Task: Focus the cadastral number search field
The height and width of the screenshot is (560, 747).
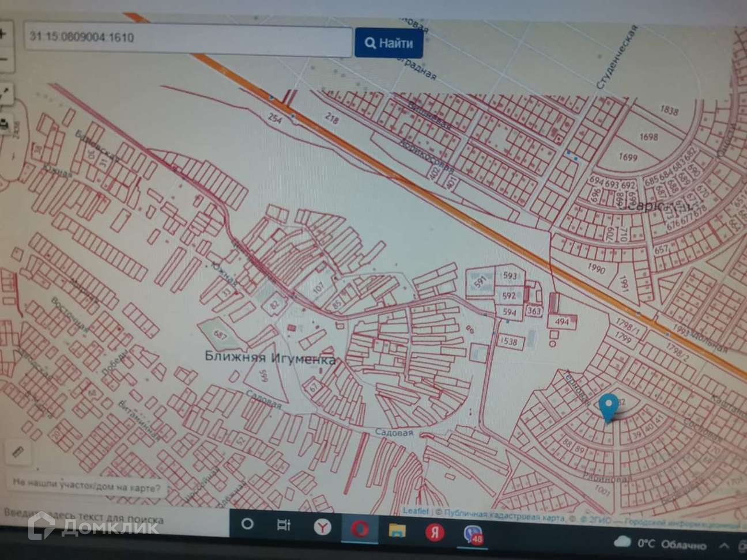Action: [x=188, y=39]
